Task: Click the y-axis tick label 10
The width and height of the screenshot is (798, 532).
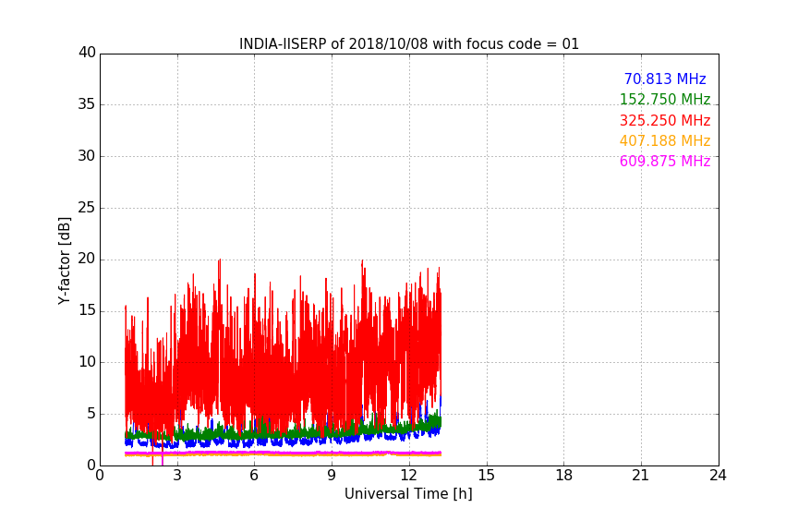Action: click(x=87, y=362)
